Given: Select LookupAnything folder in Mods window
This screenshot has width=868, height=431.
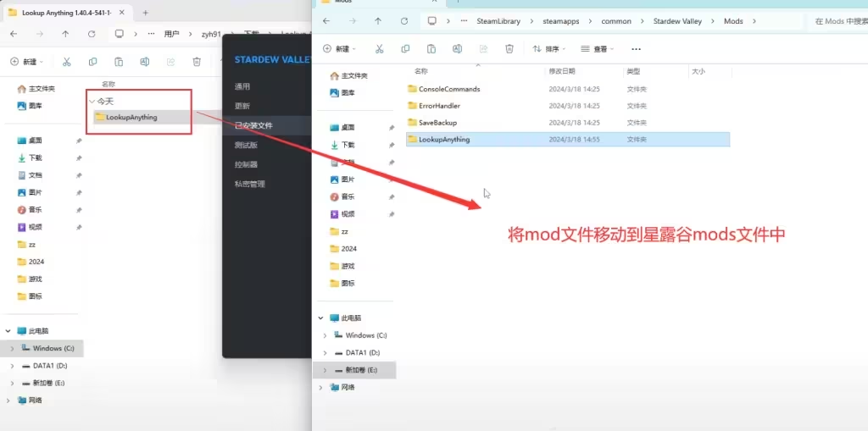Looking at the screenshot, I should pos(568,140).
